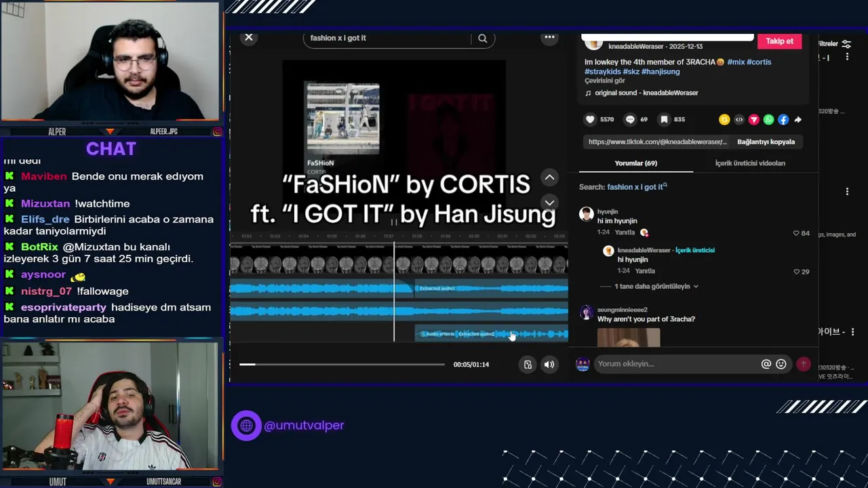Click the search magnifier in video search bar
This screenshot has height=488, width=868.
coord(483,39)
